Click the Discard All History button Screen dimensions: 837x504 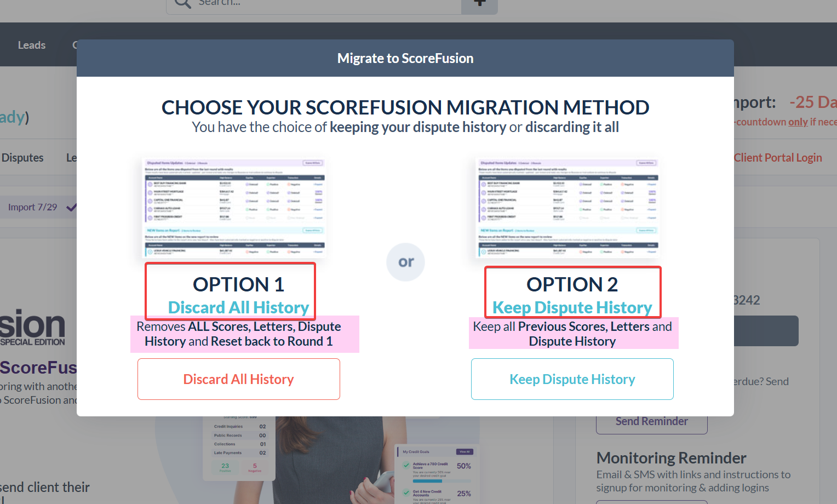tap(238, 379)
